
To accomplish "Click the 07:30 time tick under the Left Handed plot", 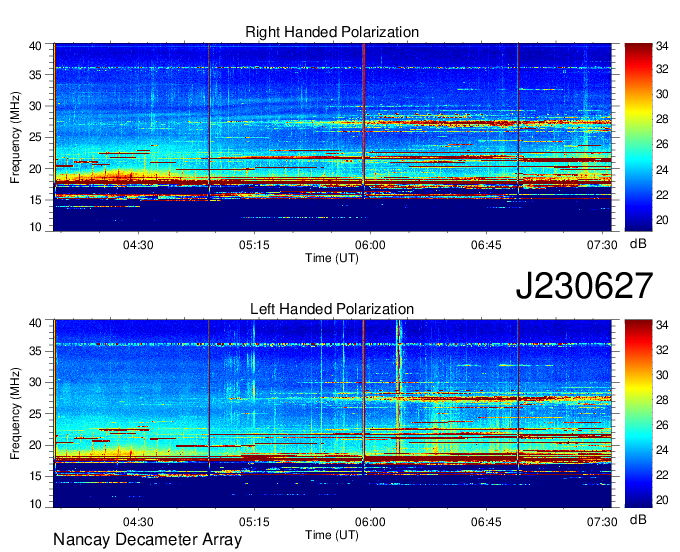I will [x=602, y=522].
